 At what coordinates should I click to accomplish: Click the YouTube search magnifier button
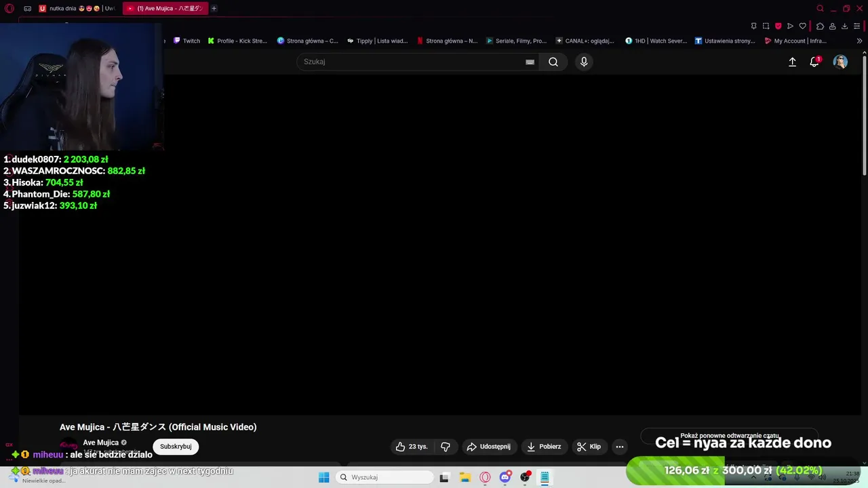553,62
